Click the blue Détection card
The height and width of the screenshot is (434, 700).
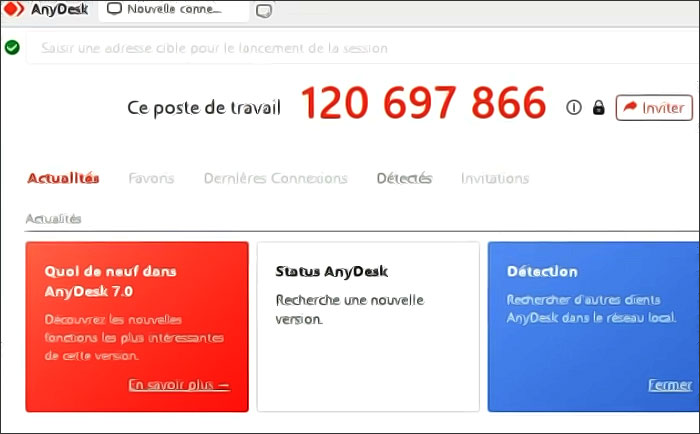pyautogui.click(x=593, y=327)
